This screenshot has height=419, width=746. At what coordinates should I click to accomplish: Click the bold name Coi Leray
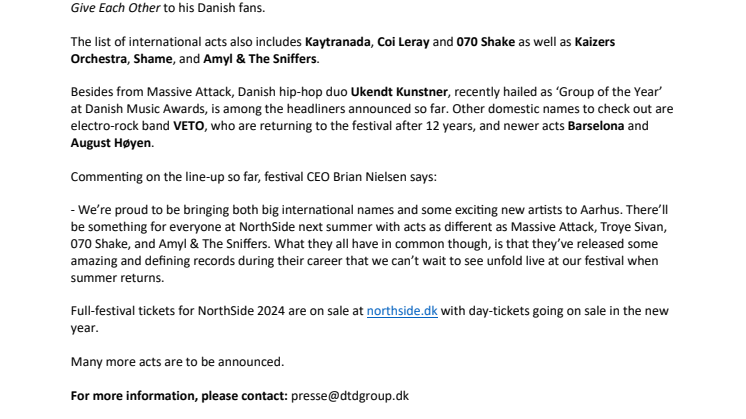[403, 42]
